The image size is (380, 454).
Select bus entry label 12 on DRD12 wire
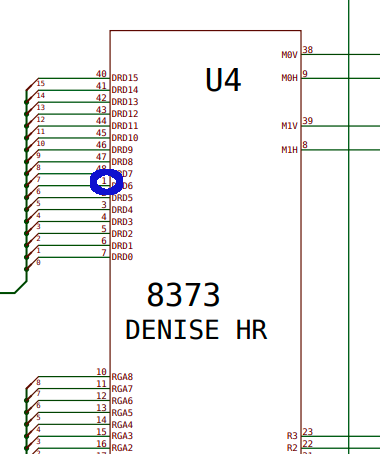coord(41,119)
